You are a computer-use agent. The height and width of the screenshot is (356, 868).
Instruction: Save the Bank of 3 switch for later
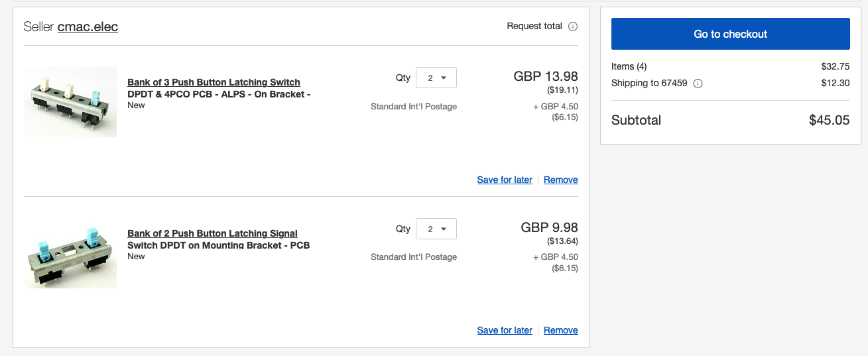[505, 180]
